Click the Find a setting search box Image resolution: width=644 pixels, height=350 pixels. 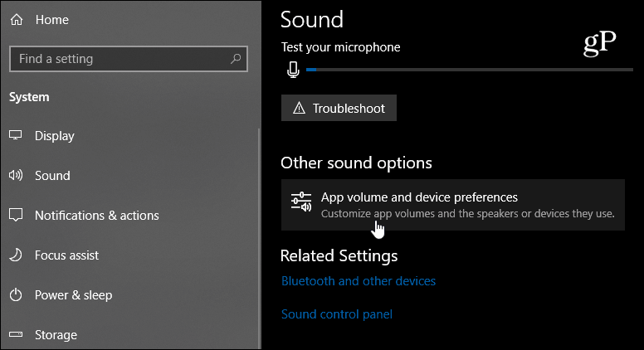(x=129, y=59)
